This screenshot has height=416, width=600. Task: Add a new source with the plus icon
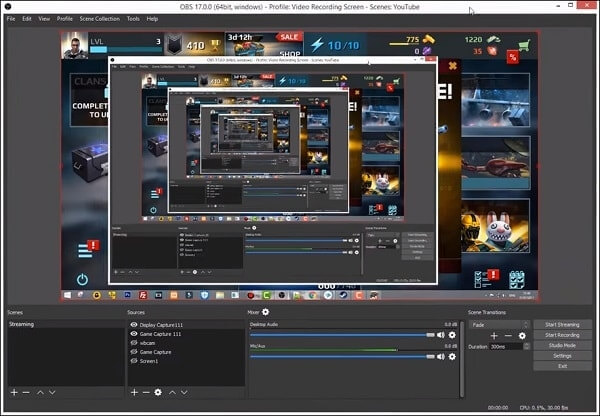click(134, 392)
